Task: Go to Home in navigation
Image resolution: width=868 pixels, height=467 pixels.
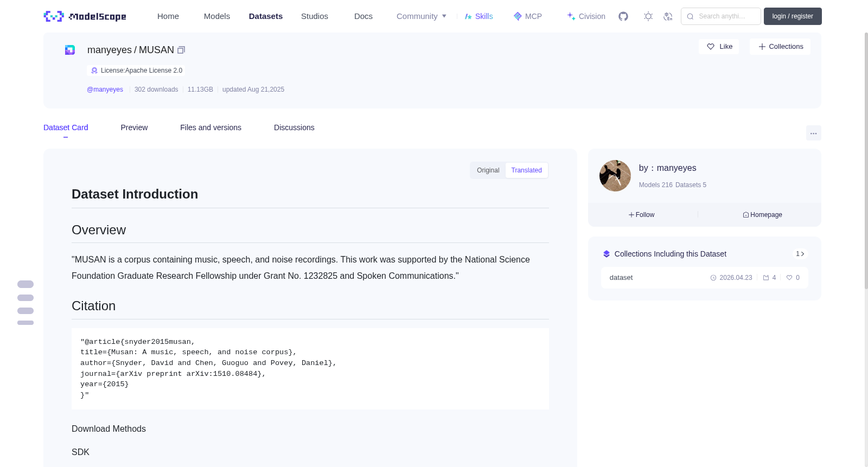Action: click(168, 16)
